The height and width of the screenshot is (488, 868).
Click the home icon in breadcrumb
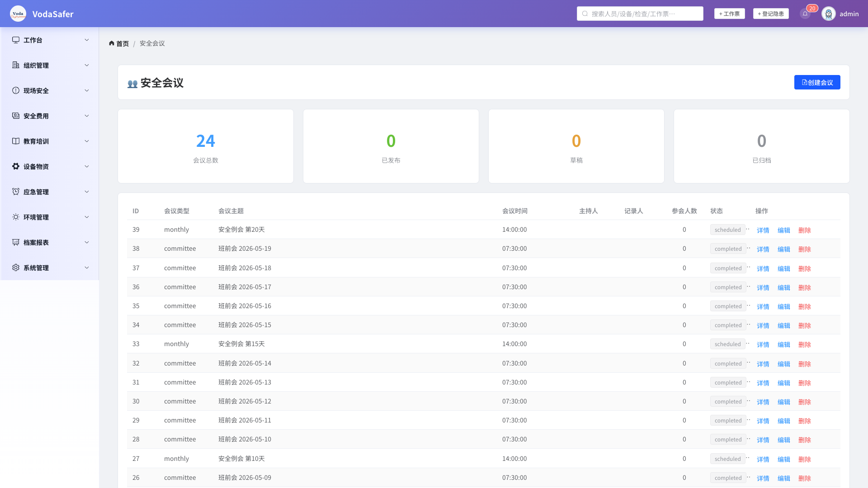pos(112,43)
